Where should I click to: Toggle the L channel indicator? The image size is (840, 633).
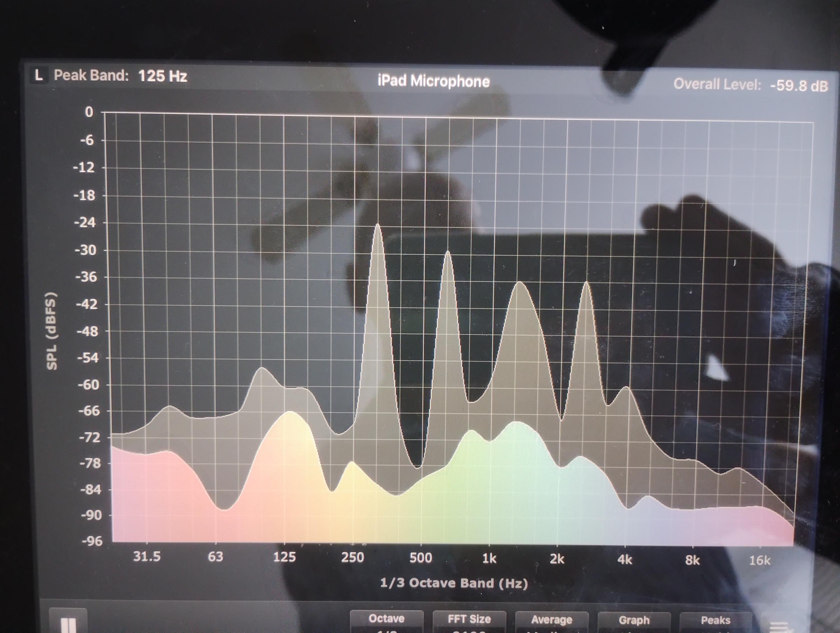click(39, 75)
